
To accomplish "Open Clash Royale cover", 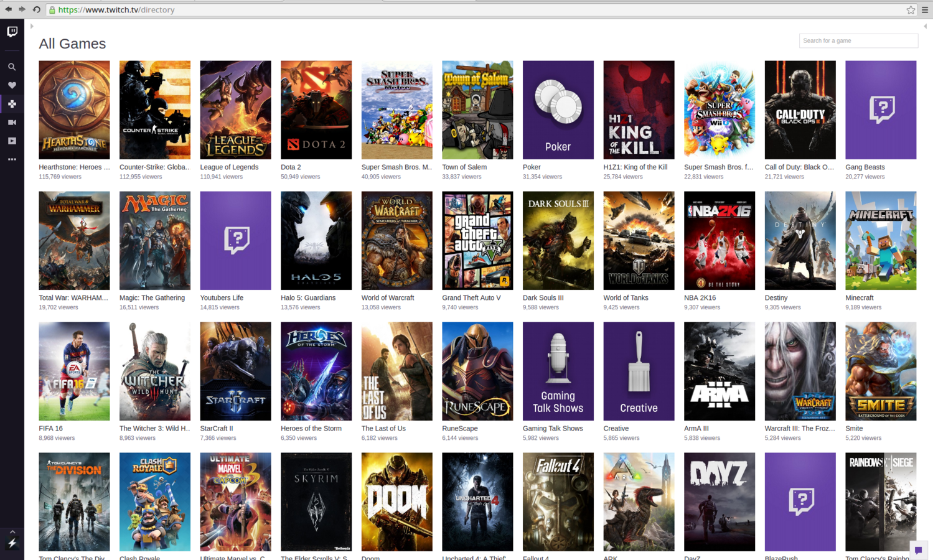I will pyautogui.click(x=155, y=502).
